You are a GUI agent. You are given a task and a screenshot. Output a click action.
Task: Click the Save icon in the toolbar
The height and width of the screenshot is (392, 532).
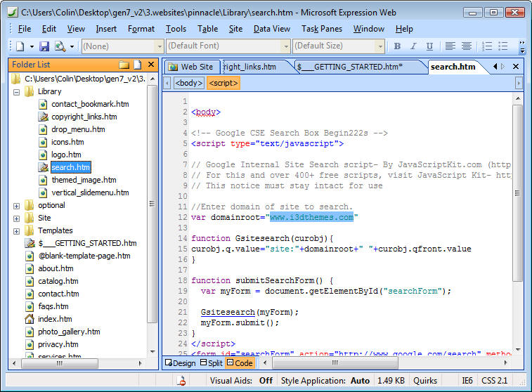[44, 46]
